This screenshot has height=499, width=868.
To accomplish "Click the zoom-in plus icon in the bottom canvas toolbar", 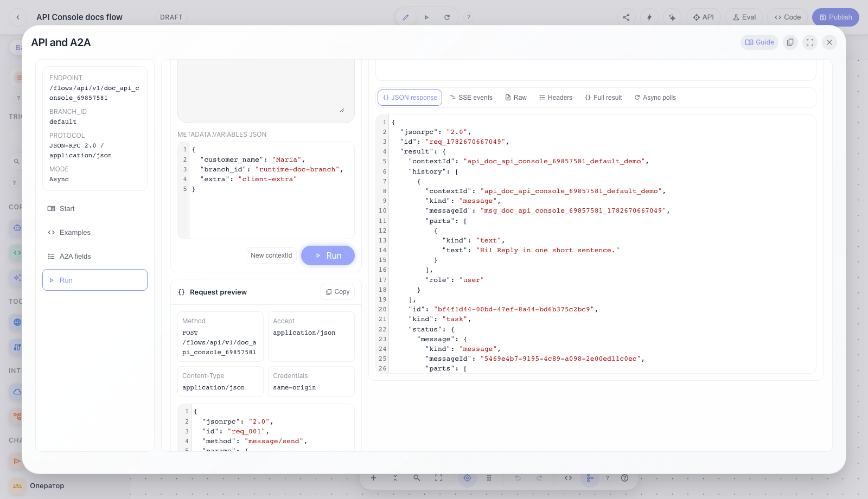I will [x=373, y=478].
